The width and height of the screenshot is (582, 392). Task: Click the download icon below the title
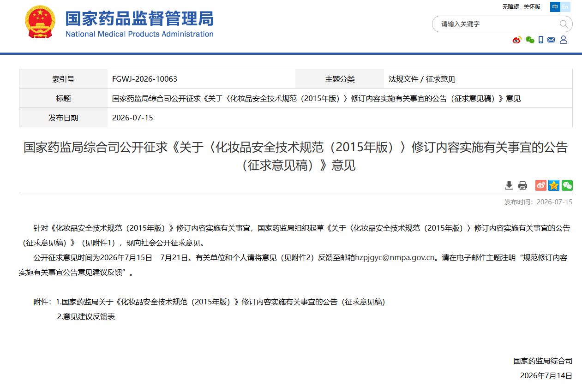509,185
